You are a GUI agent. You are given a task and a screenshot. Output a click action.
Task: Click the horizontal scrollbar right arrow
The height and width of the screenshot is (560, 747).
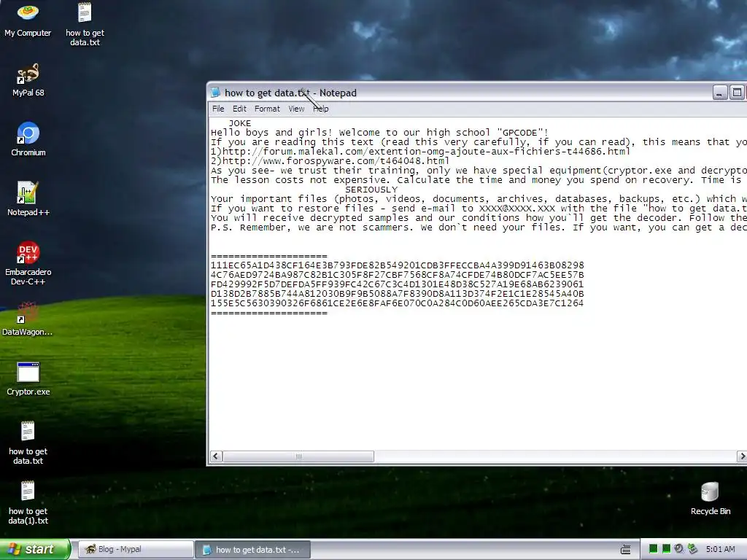pyautogui.click(x=742, y=456)
